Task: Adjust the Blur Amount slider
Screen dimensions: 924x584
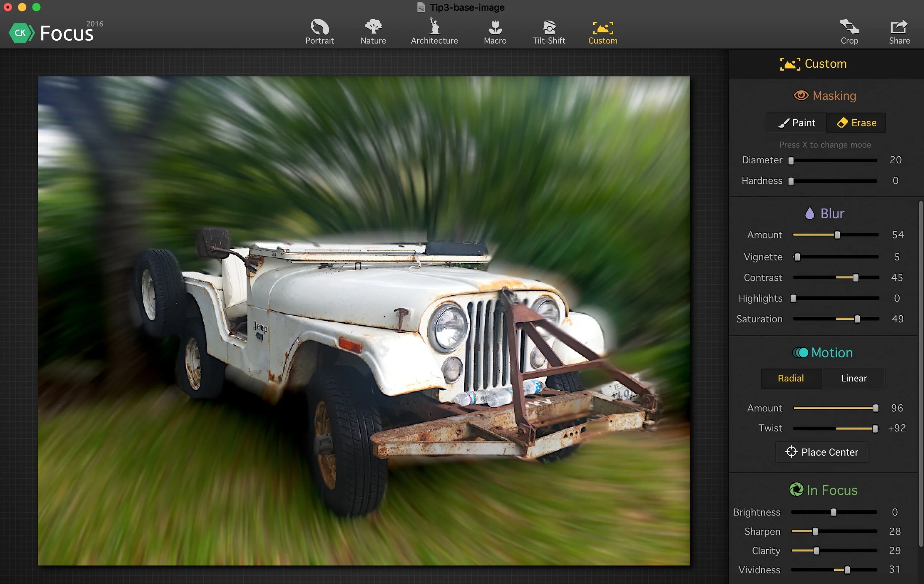Action: coord(836,235)
